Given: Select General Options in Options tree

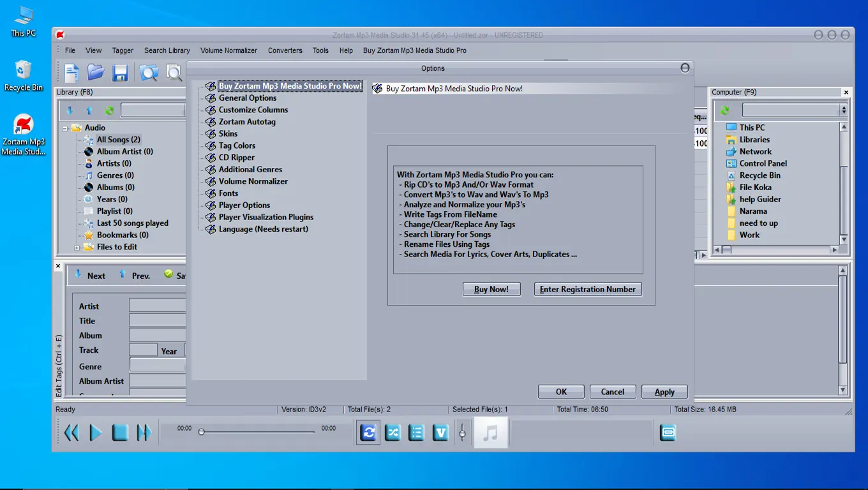Looking at the screenshot, I should tap(248, 98).
